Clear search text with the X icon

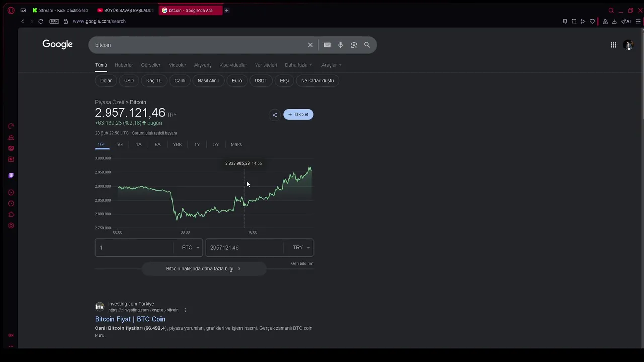pyautogui.click(x=310, y=45)
